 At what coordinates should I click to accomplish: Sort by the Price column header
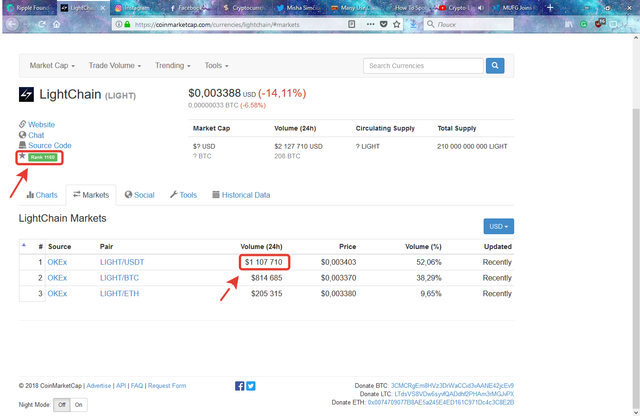click(x=347, y=247)
